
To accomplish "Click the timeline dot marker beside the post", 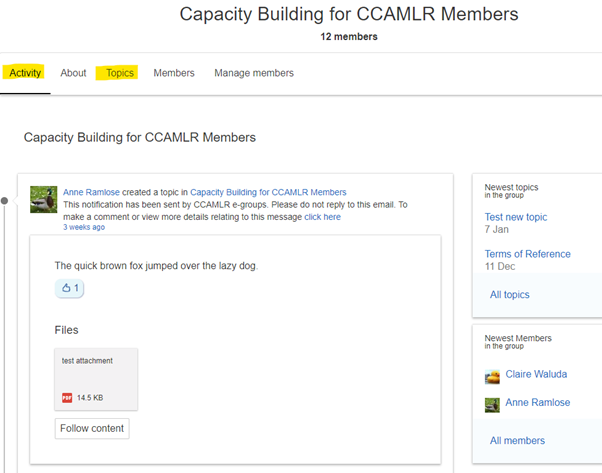I will pyautogui.click(x=5, y=200).
